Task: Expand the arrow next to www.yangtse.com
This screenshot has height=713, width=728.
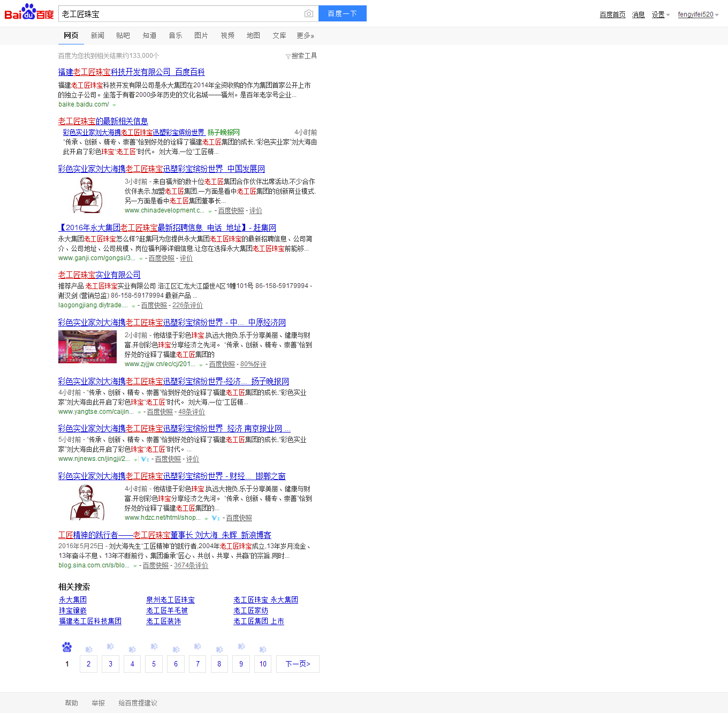Action: click(x=139, y=413)
